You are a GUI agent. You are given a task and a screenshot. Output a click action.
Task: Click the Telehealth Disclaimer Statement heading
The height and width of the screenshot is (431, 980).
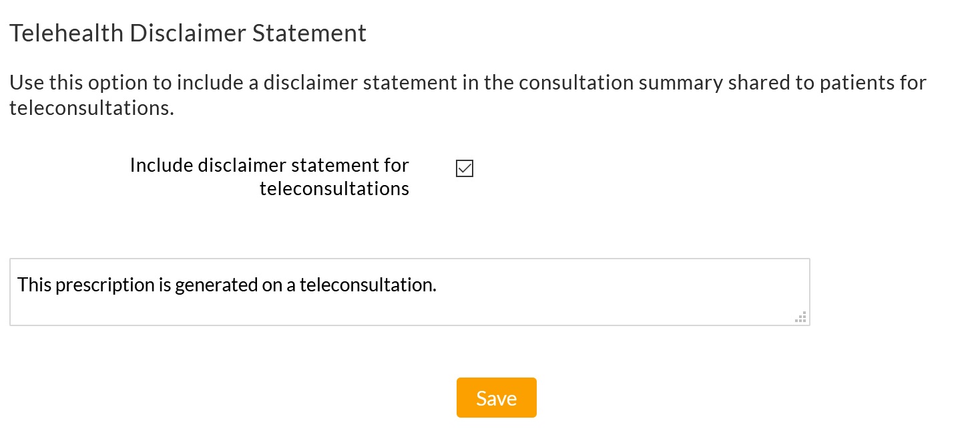(188, 32)
